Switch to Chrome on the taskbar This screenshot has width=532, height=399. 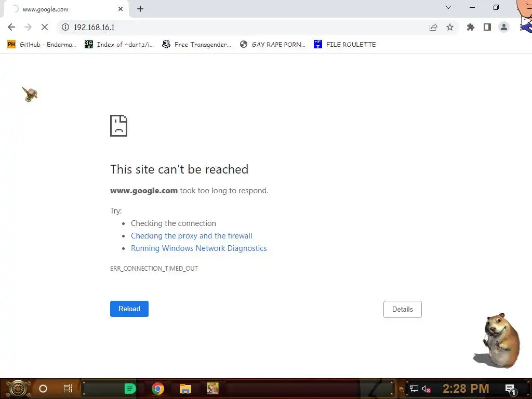point(158,389)
